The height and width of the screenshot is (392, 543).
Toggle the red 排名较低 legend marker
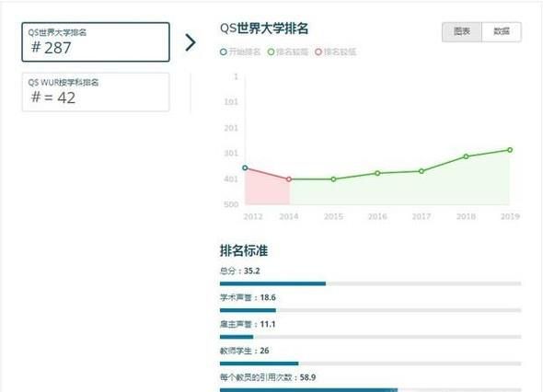[x=318, y=52]
